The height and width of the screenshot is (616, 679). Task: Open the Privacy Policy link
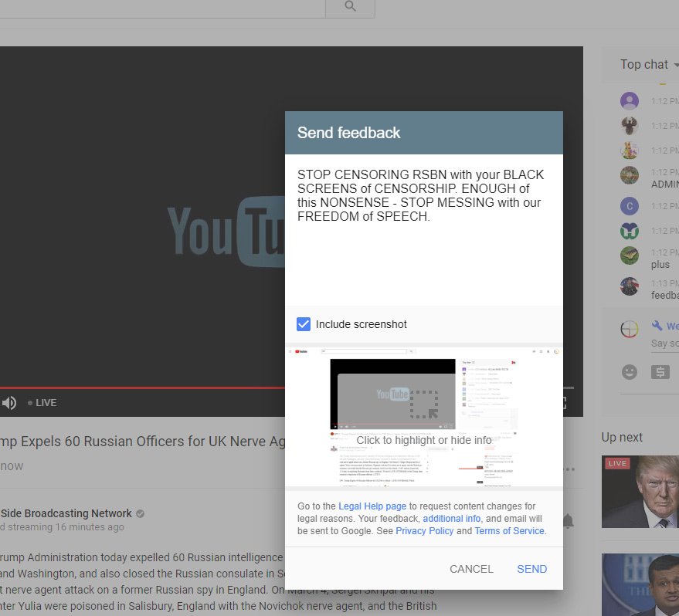point(424,531)
